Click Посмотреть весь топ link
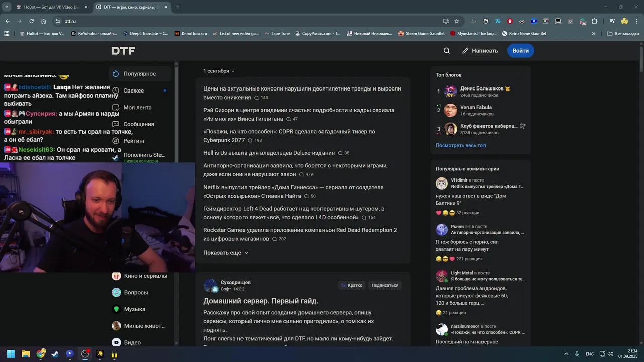The height and width of the screenshot is (362, 644). pos(461,145)
